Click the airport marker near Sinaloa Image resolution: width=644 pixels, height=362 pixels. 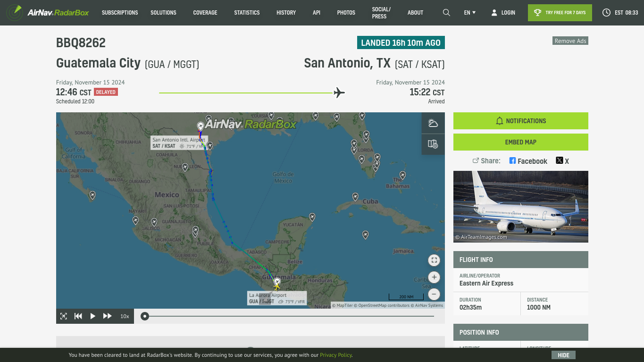(x=92, y=194)
